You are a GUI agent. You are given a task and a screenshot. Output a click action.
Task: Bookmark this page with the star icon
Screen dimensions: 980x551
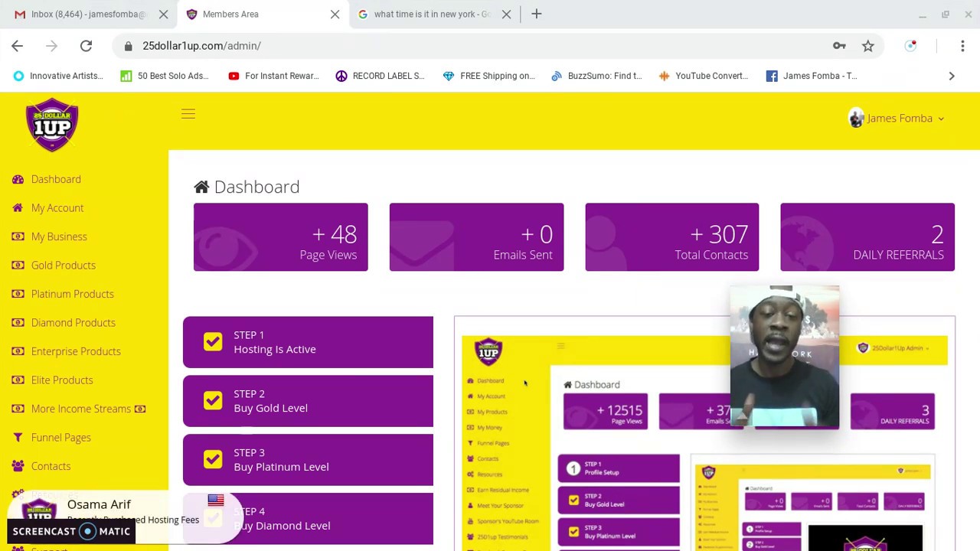(x=867, y=46)
